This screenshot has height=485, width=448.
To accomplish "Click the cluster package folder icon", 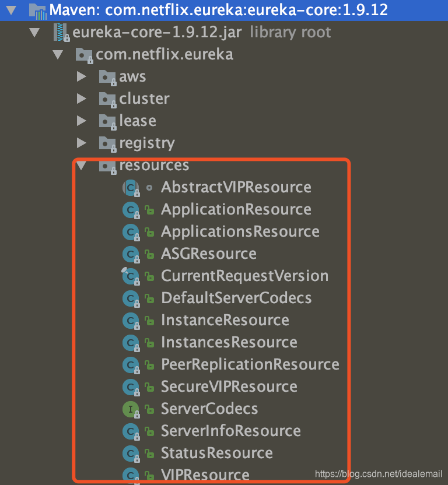I will click(108, 100).
